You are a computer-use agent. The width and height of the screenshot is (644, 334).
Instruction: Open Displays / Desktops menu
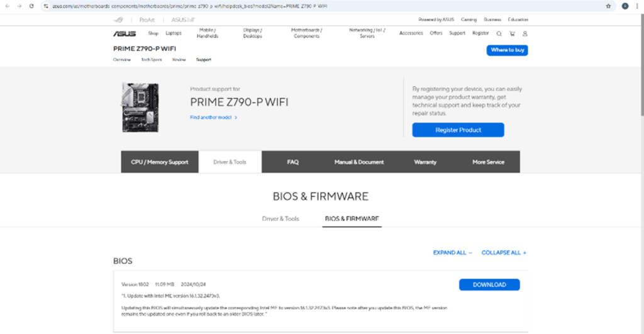(253, 33)
